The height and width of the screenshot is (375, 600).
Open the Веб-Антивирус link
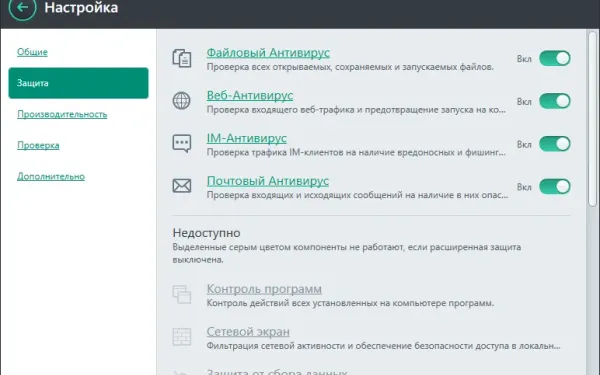pyautogui.click(x=250, y=95)
